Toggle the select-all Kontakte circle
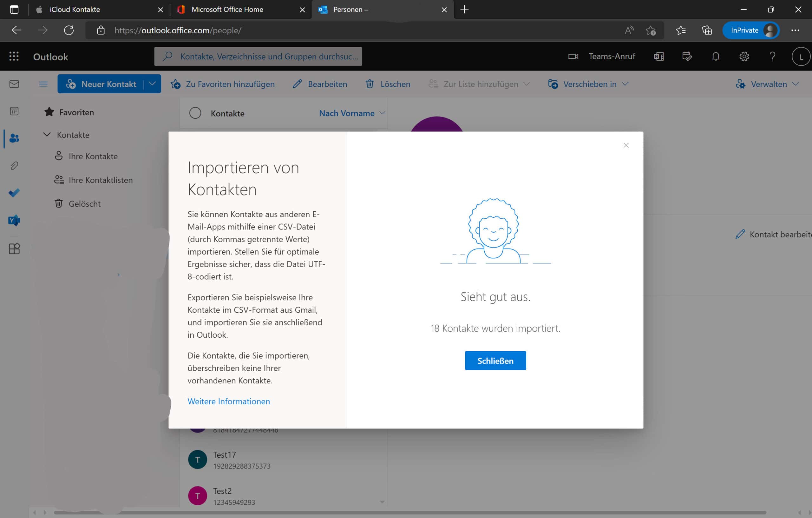 [x=195, y=113]
